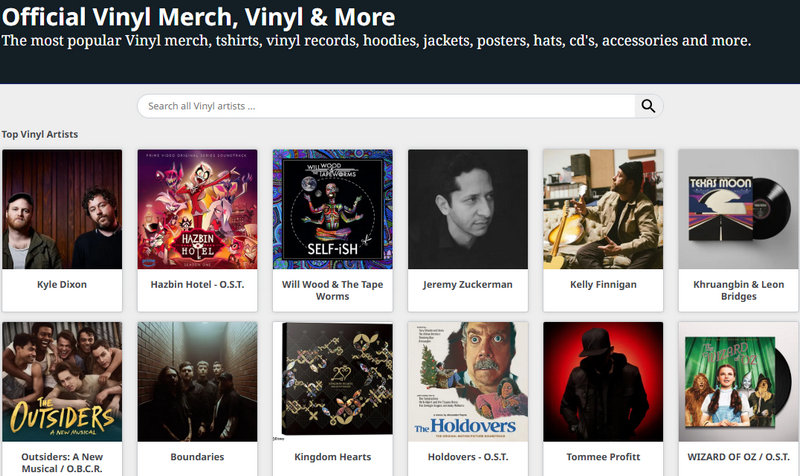This screenshot has height=476, width=800.
Task: Open Tommee Profitt's red silhouette image
Action: tap(603, 381)
